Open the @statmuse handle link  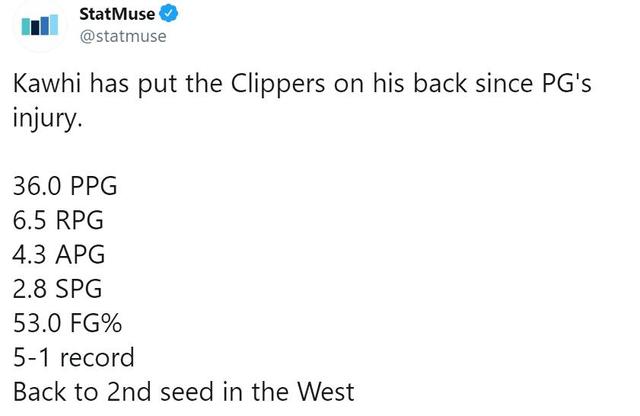(123, 36)
